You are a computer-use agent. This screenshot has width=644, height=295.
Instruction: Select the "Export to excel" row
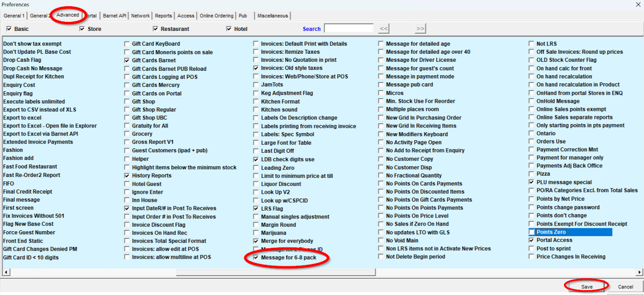22,118
